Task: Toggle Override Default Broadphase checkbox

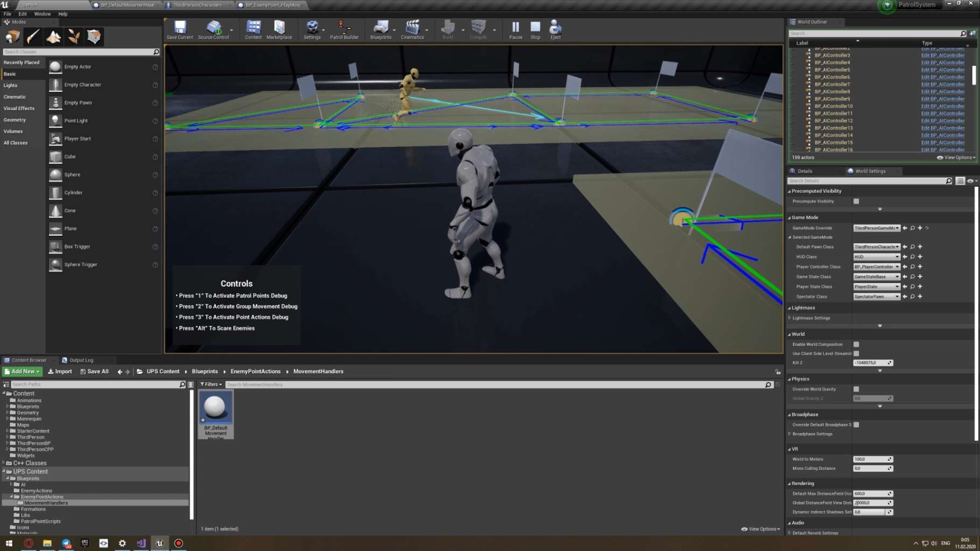Action: point(856,425)
